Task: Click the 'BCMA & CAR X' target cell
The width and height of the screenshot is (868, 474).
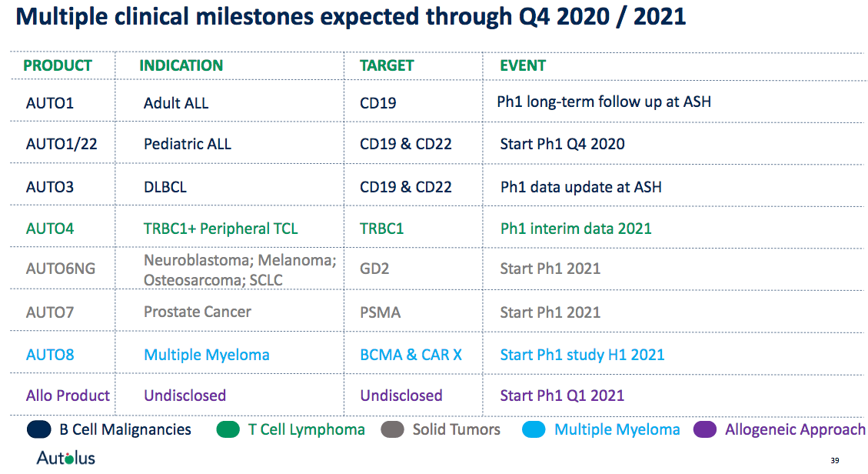Action: (x=411, y=355)
